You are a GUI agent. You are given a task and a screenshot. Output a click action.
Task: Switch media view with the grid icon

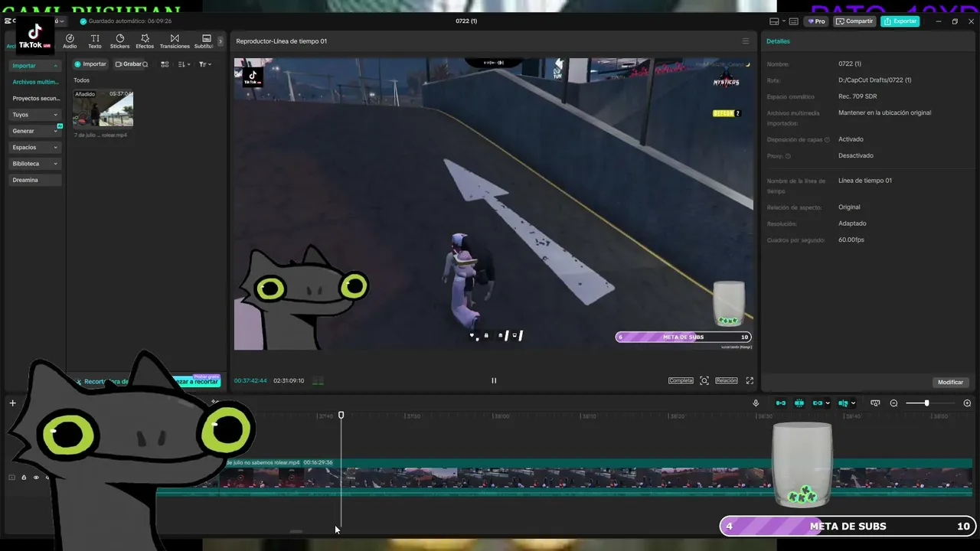tap(165, 64)
